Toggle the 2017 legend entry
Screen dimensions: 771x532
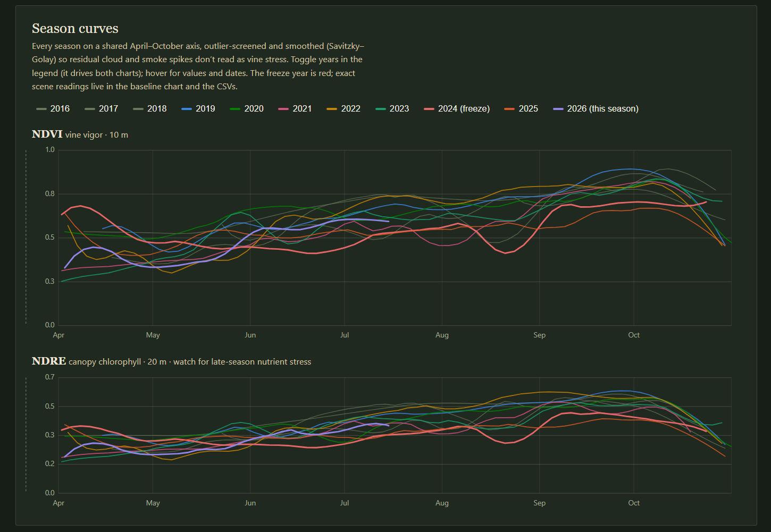click(102, 108)
